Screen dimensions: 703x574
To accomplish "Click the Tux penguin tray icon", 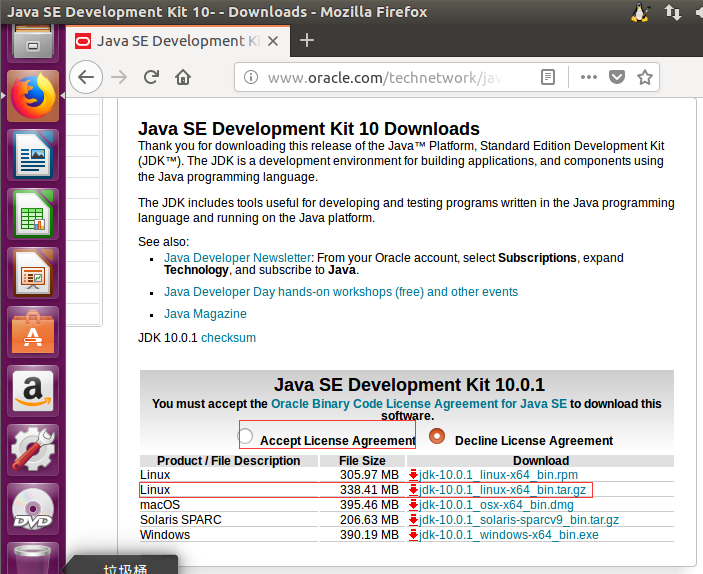I will [x=640, y=12].
